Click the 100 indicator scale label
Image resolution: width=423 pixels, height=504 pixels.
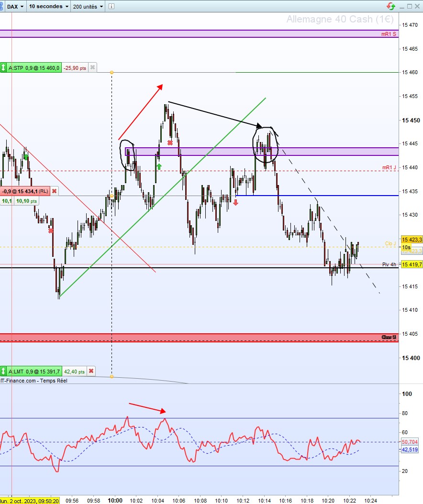[407, 394]
